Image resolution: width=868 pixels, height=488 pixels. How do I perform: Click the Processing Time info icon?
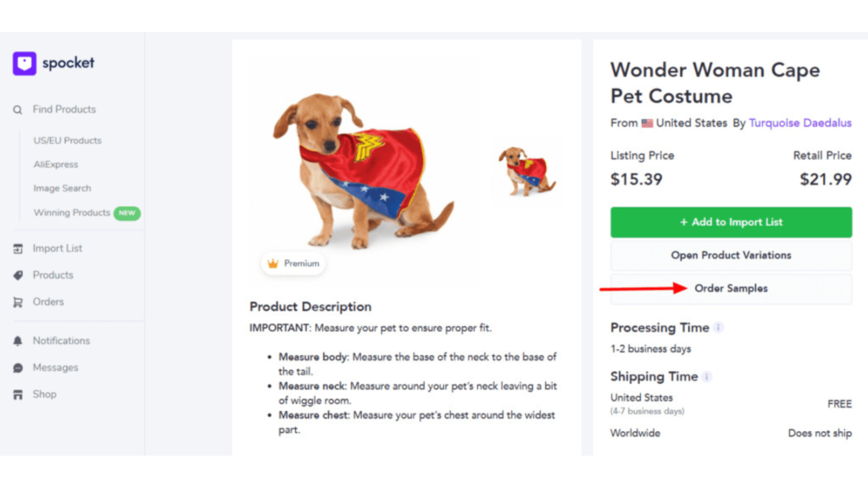coord(718,328)
